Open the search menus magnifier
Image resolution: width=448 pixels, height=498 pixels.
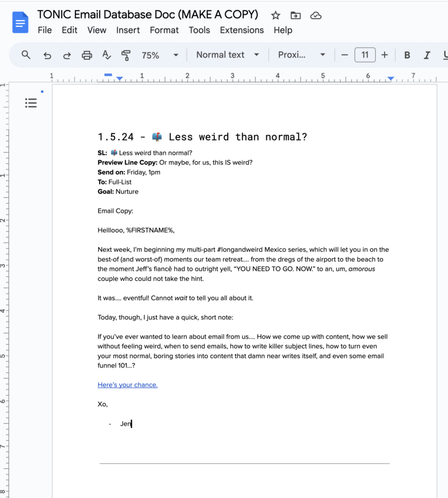26,55
